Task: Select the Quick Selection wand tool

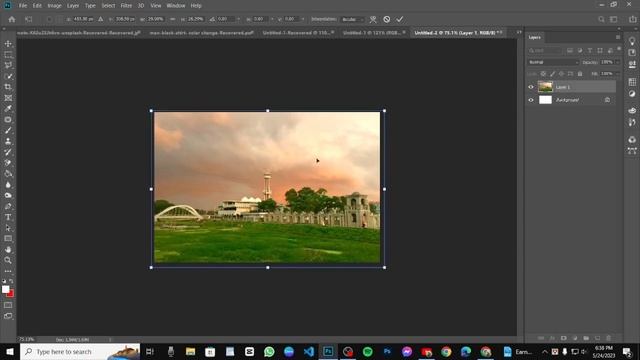Action: (x=8, y=76)
